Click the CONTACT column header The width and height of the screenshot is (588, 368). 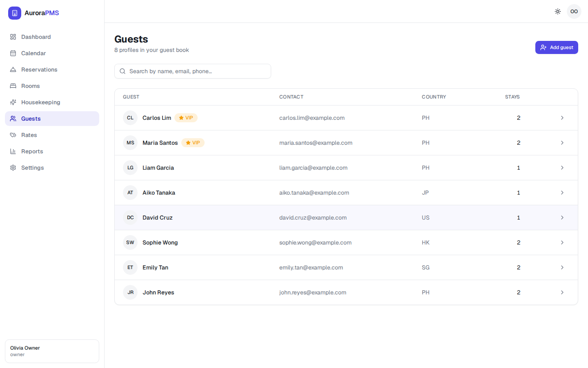291,97
